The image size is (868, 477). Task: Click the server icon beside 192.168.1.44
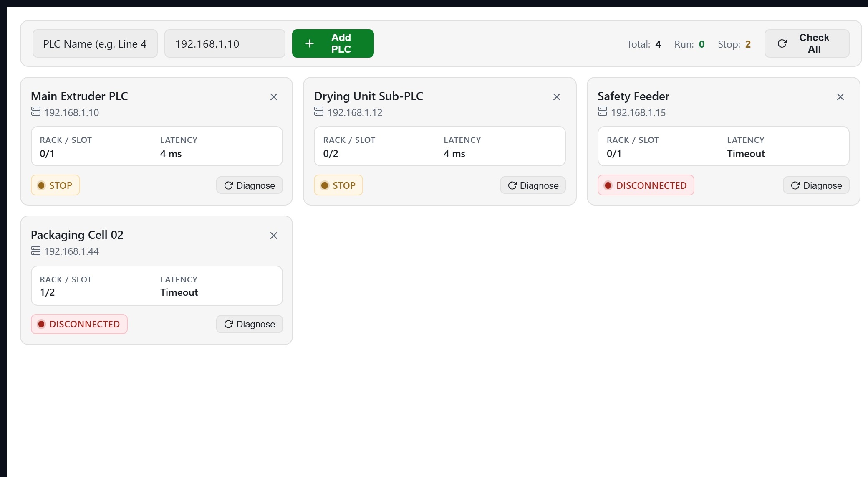(x=36, y=251)
